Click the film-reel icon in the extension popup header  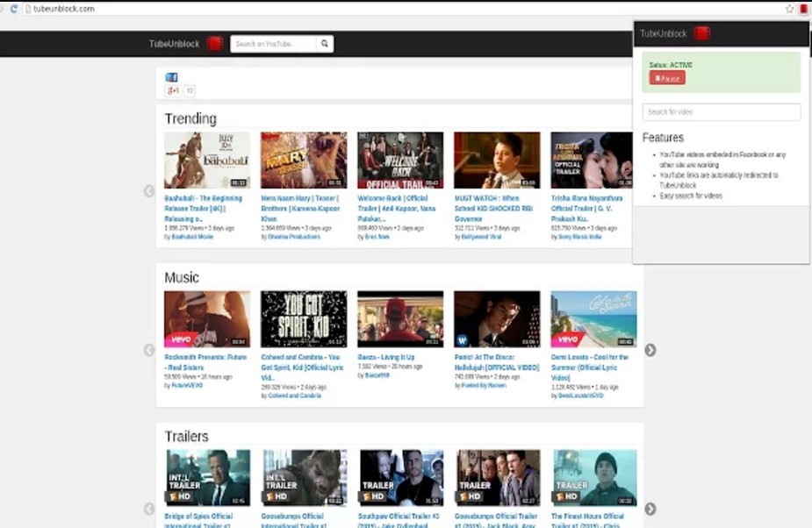(x=701, y=32)
